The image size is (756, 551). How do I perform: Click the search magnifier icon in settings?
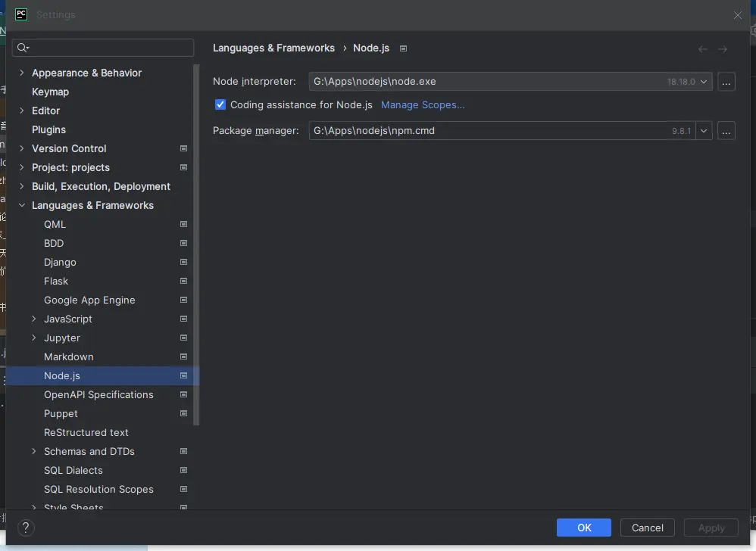(23, 48)
